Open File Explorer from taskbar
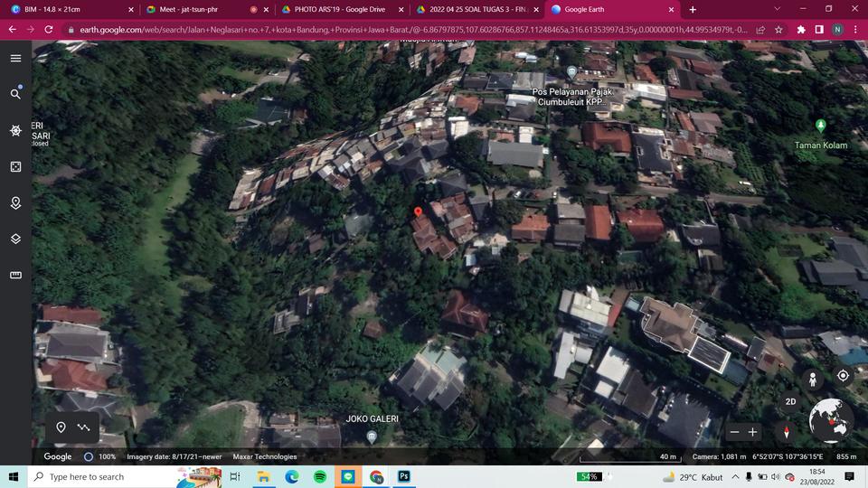The width and height of the screenshot is (868, 488). pyautogui.click(x=263, y=476)
